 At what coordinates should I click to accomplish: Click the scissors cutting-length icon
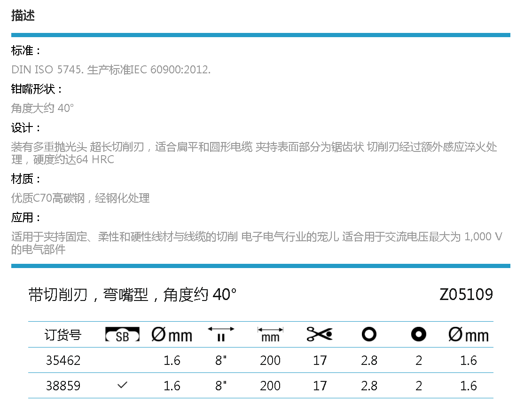[x=320, y=334]
